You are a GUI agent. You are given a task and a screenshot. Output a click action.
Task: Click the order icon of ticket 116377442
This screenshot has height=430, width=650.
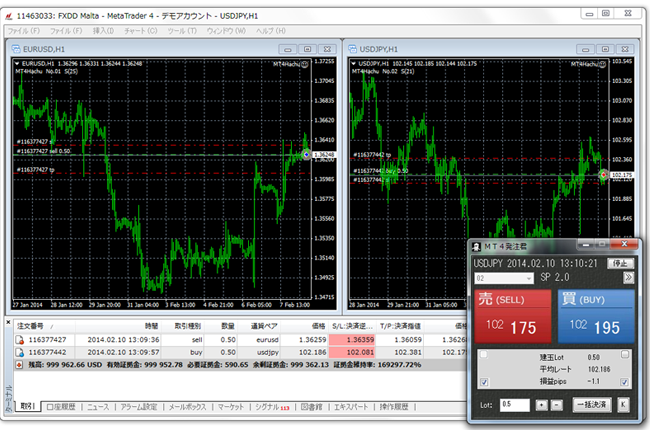point(19,352)
